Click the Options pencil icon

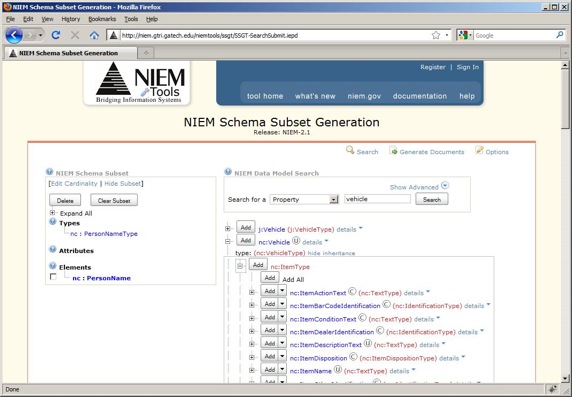(479, 150)
